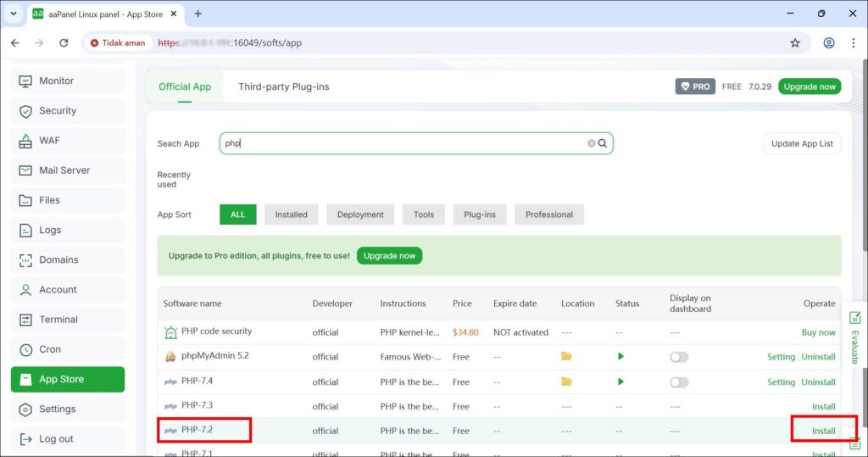Bookmark this page with star icon

795,42
